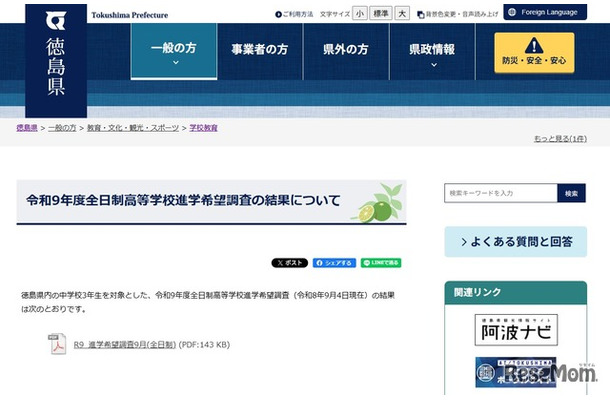Open the blue TOKUSHIMA banner below 阿波ナビ

coord(516,372)
